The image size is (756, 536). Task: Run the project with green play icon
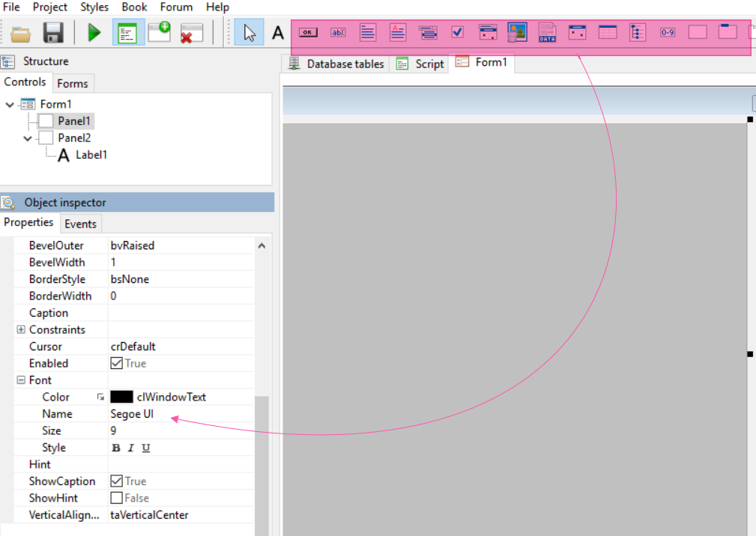click(x=94, y=33)
